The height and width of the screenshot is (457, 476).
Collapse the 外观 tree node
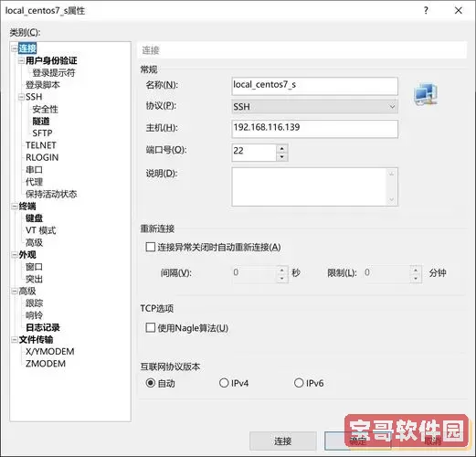click(x=14, y=255)
